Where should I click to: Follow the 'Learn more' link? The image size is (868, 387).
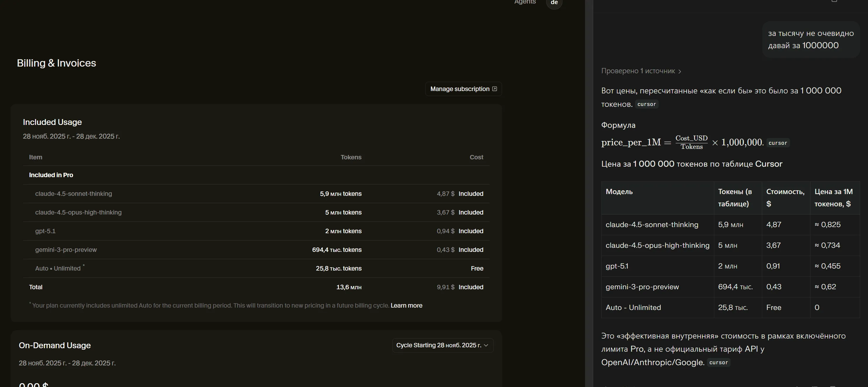tap(406, 306)
